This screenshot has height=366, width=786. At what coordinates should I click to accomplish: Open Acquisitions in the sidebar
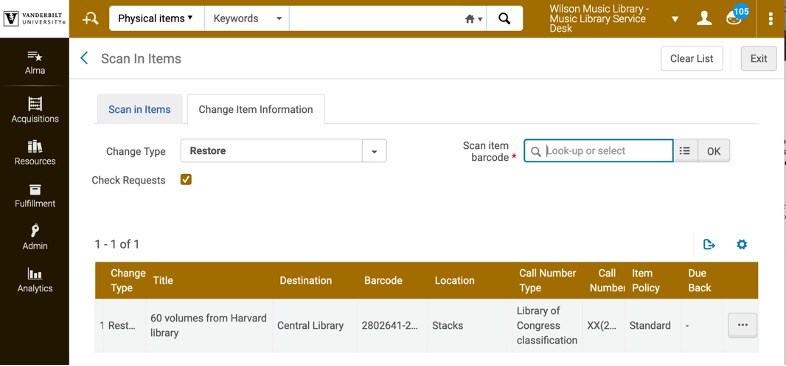(x=35, y=110)
